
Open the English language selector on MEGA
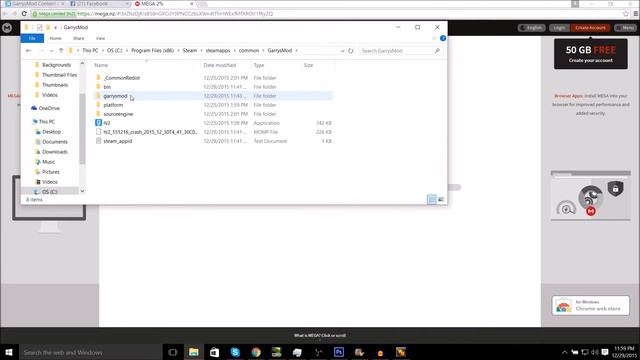pos(532,28)
